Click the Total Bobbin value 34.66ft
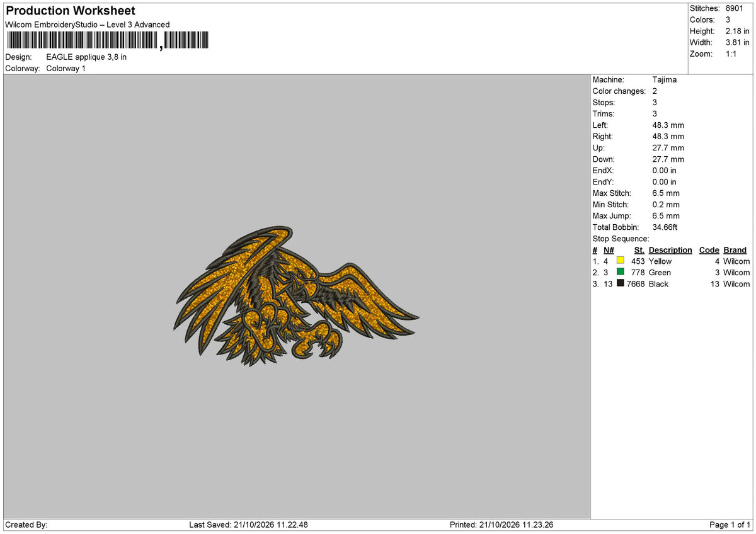 coord(665,227)
